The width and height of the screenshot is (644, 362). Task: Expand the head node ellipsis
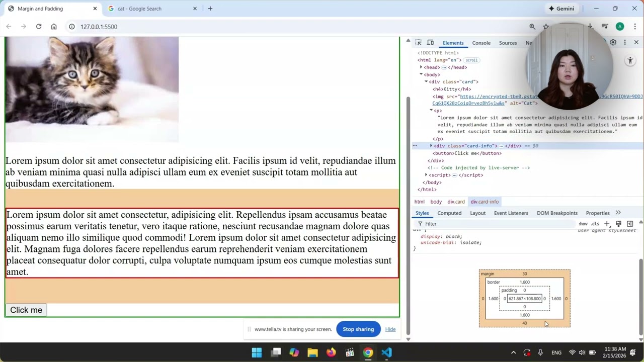(x=444, y=67)
